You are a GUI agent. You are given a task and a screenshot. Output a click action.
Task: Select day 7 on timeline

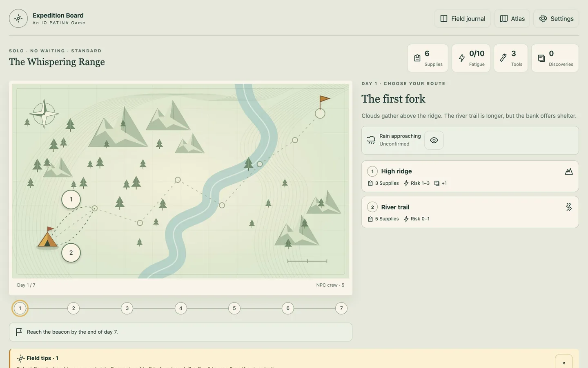pos(341,308)
